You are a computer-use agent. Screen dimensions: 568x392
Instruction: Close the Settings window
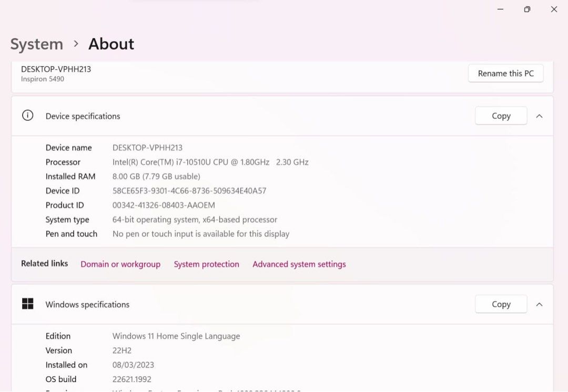[554, 9]
